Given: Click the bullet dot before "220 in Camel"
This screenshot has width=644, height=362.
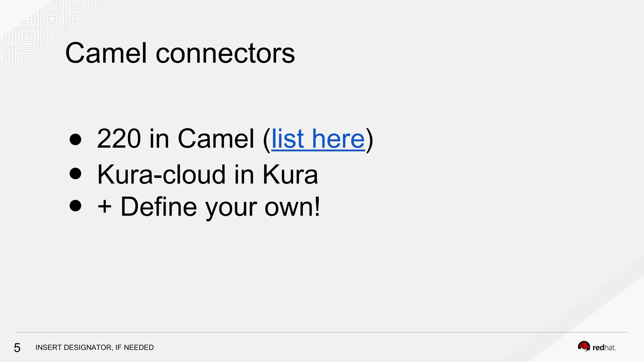Looking at the screenshot, I should (x=75, y=140).
